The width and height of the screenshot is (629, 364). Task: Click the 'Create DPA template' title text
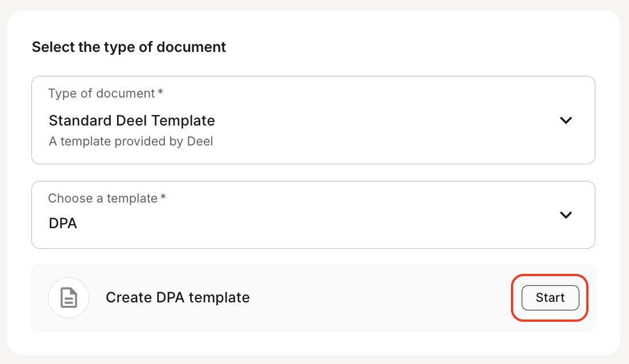pos(178,297)
